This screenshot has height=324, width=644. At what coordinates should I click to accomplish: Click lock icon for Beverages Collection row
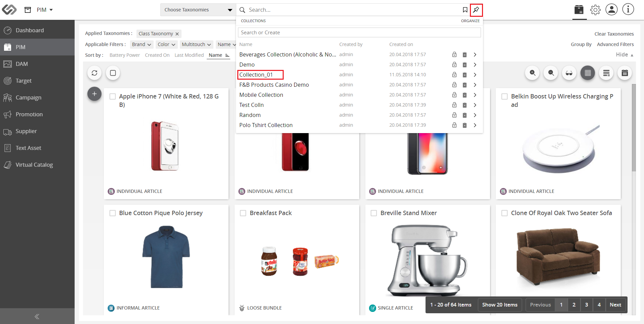point(454,54)
